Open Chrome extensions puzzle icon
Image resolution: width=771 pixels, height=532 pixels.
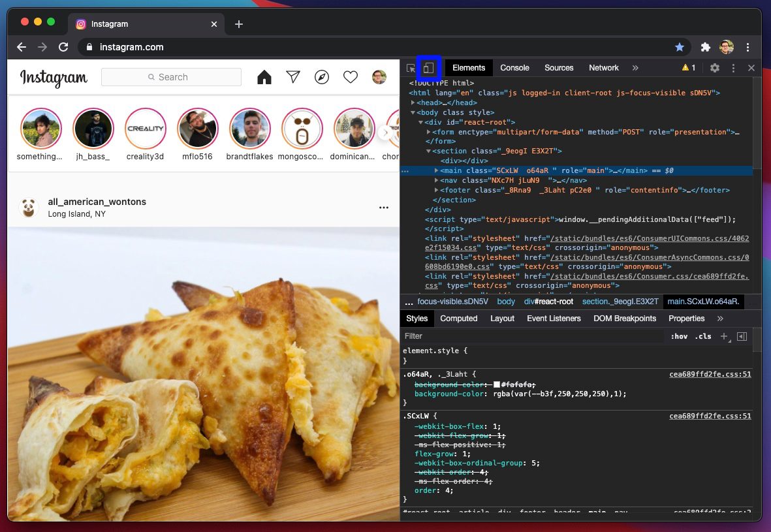[706, 47]
